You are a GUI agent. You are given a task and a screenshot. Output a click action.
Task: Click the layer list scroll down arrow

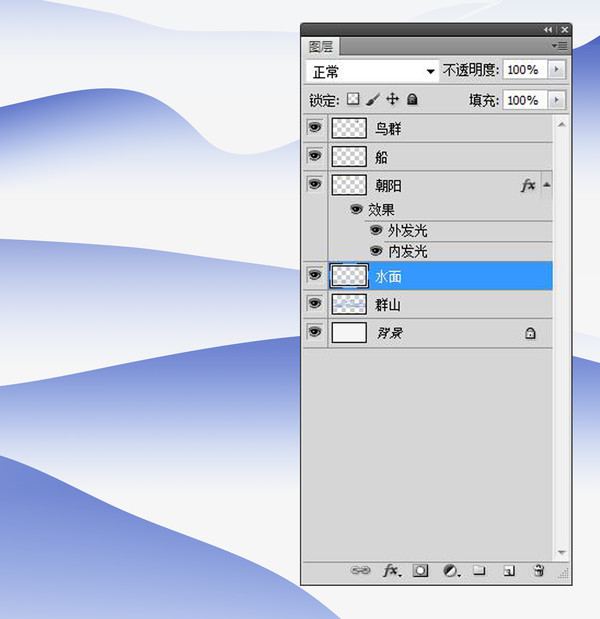click(562, 552)
